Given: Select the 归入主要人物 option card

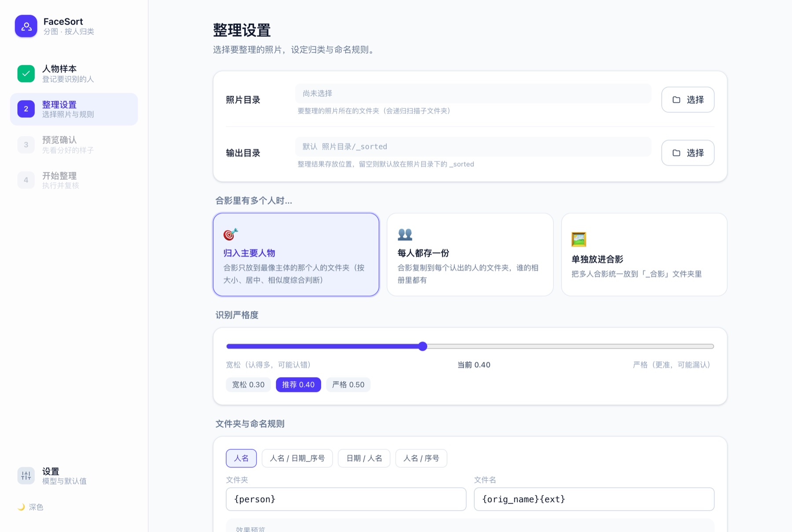Looking at the screenshot, I should 296,255.
